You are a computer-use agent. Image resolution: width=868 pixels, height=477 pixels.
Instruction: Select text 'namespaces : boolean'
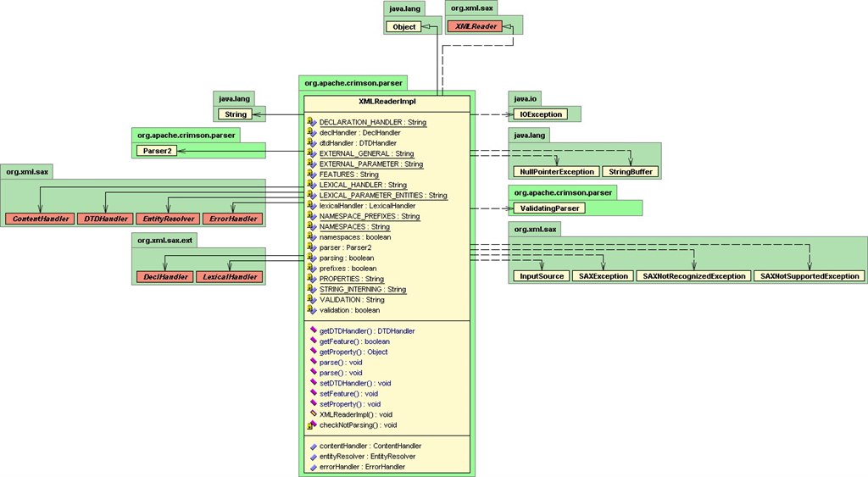355,237
